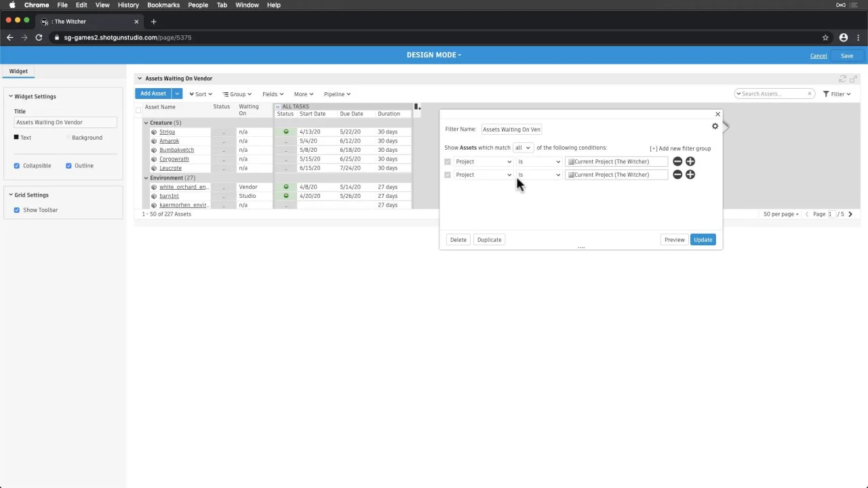Open the More dropdown
Screen dimensions: 868x488
(x=304, y=94)
